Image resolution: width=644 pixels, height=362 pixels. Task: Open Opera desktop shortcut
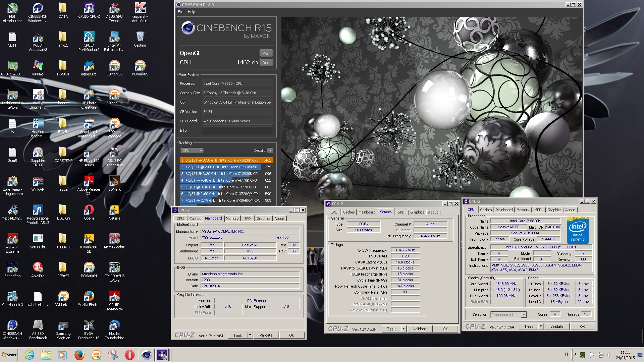pyautogui.click(x=89, y=212)
